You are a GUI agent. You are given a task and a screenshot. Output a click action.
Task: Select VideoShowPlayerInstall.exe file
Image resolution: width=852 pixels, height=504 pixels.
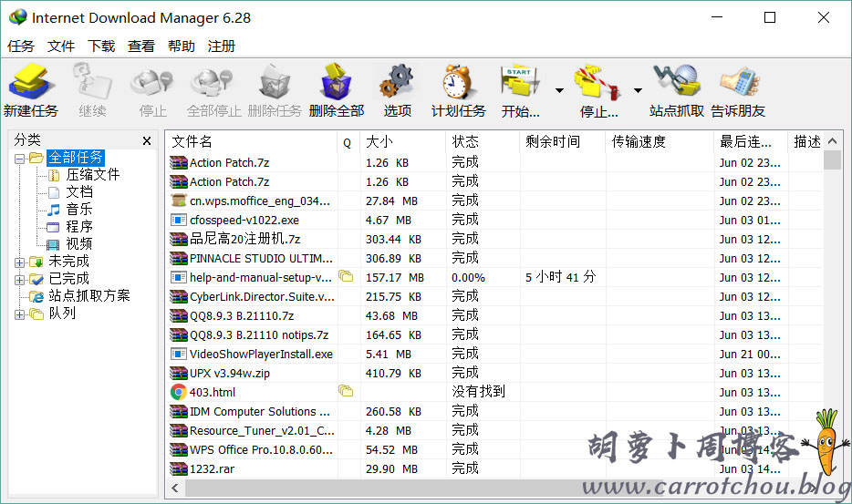point(261,355)
